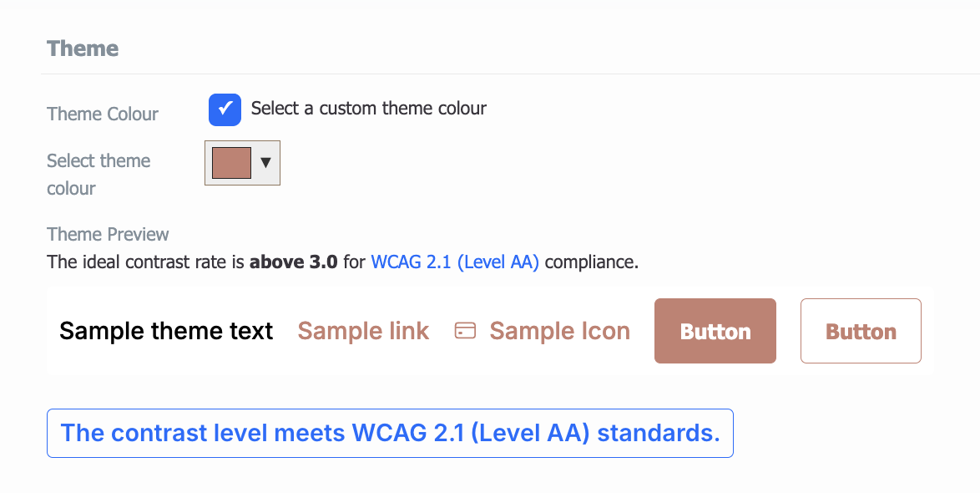Click the 'Select a custom theme colour' label
This screenshot has width=980, height=493.
click(x=369, y=109)
